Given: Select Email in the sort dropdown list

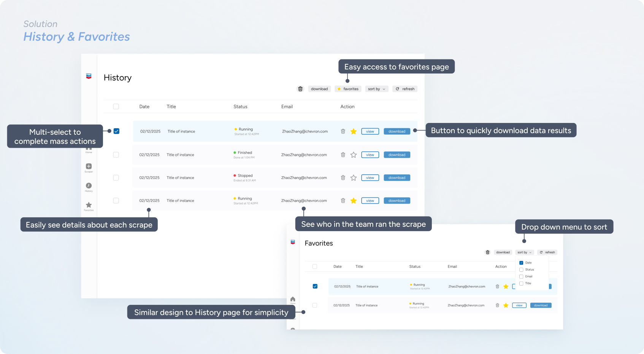Looking at the screenshot, I should click(x=521, y=277).
